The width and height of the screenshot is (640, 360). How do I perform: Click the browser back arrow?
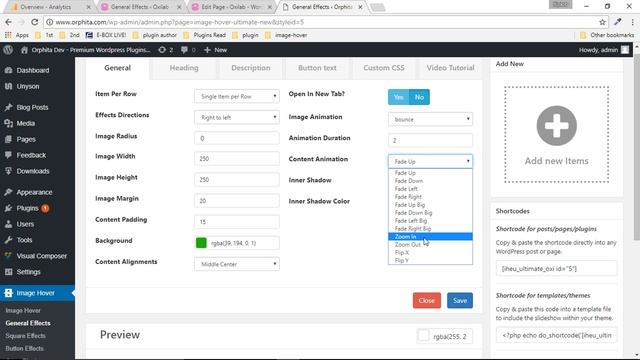(x=9, y=22)
